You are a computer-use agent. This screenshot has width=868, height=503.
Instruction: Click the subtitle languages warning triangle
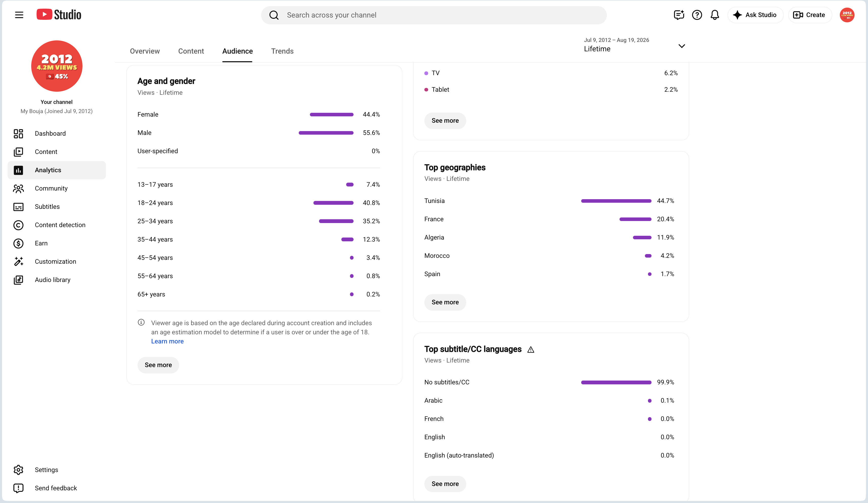coord(531,350)
